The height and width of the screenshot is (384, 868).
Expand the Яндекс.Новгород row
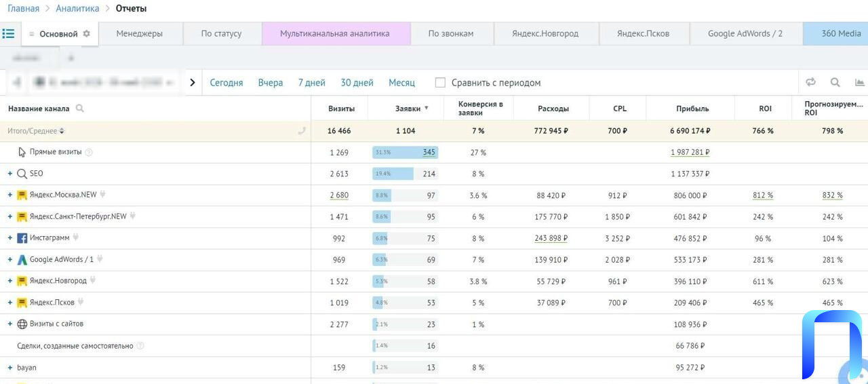[10, 281]
